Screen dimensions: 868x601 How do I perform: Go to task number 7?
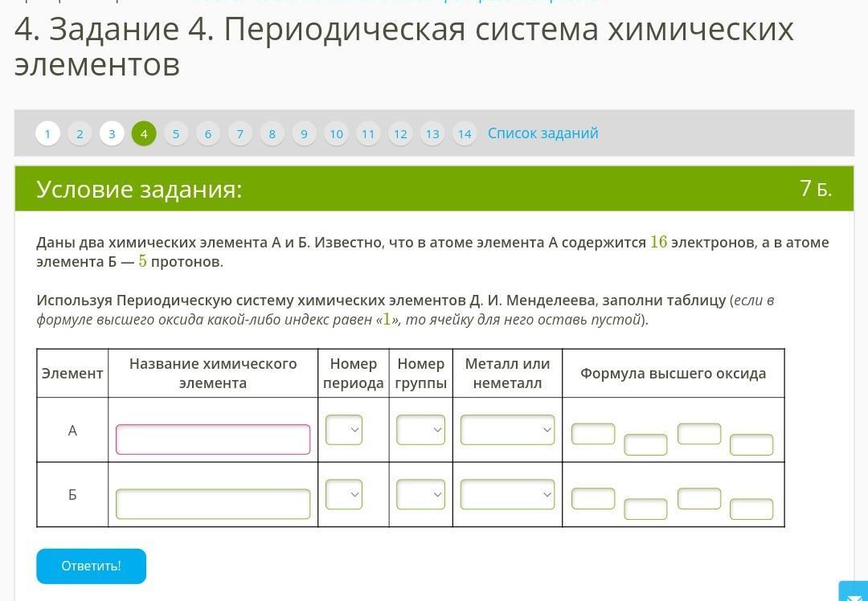click(240, 134)
